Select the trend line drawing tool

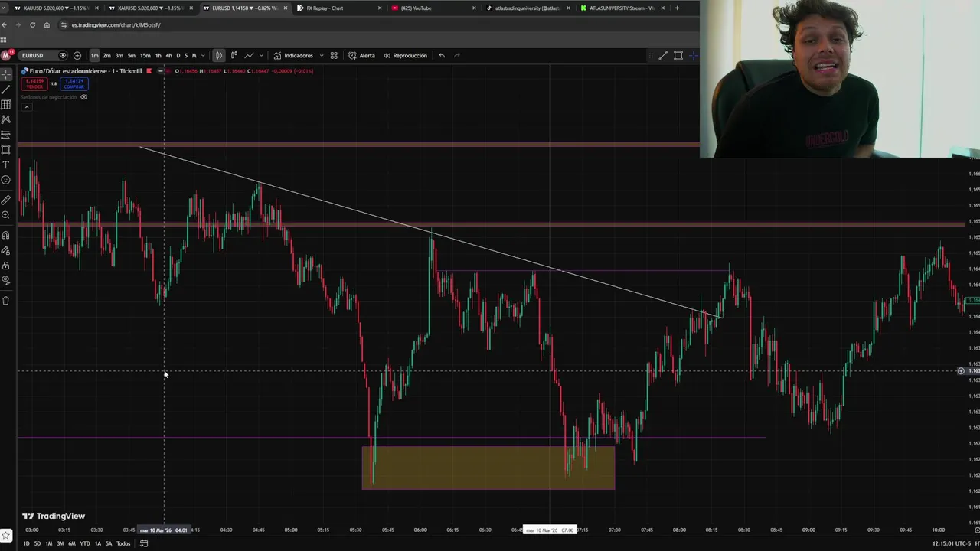(x=5, y=90)
